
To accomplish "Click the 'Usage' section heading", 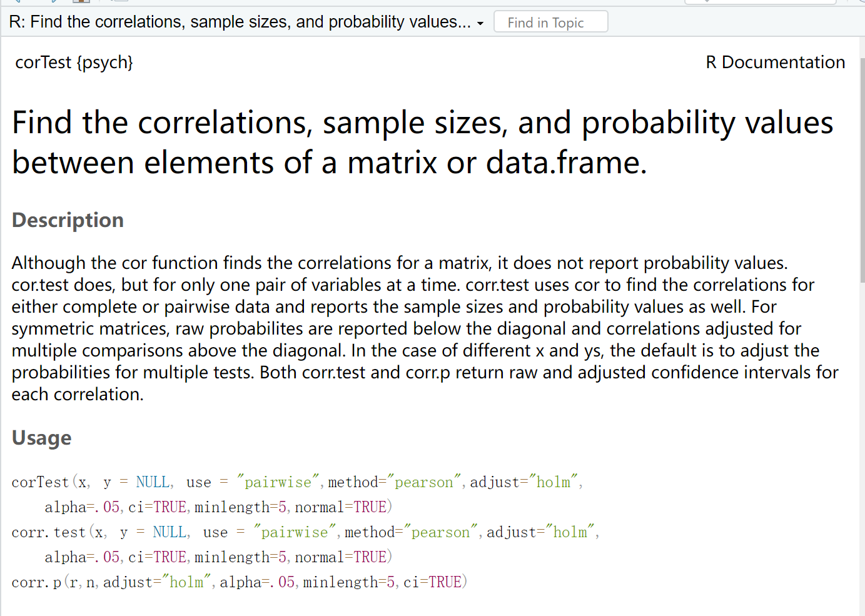I will (x=41, y=438).
